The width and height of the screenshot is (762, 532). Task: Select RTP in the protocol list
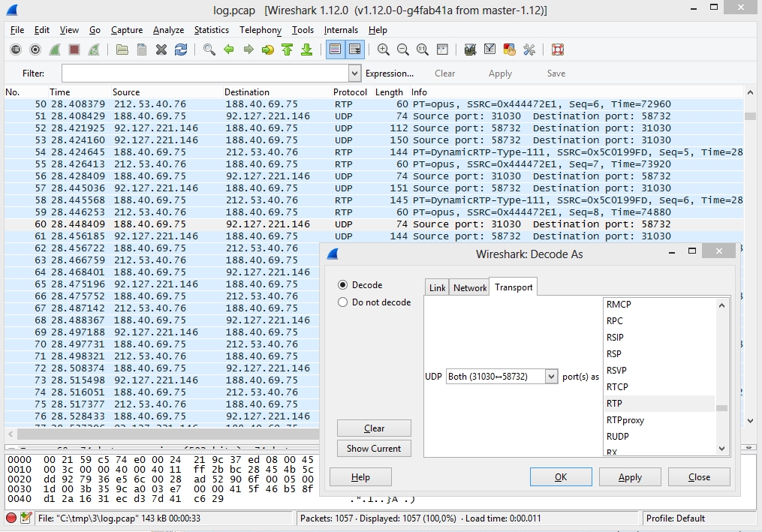(615, 404)
